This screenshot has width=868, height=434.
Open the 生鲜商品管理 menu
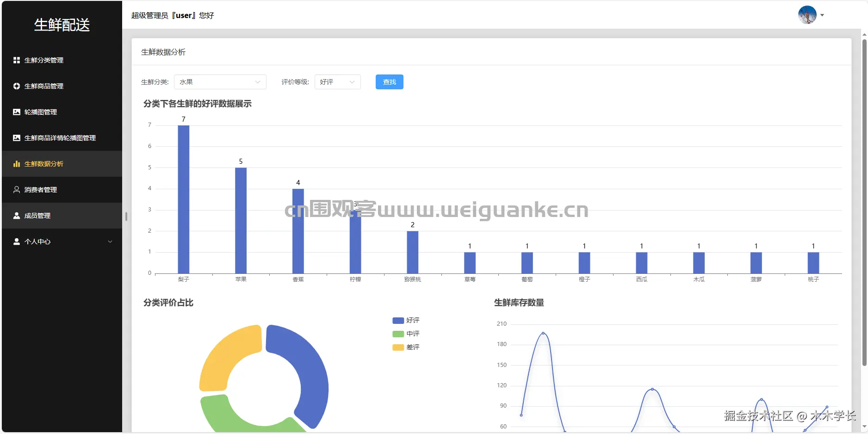(62, 86)
